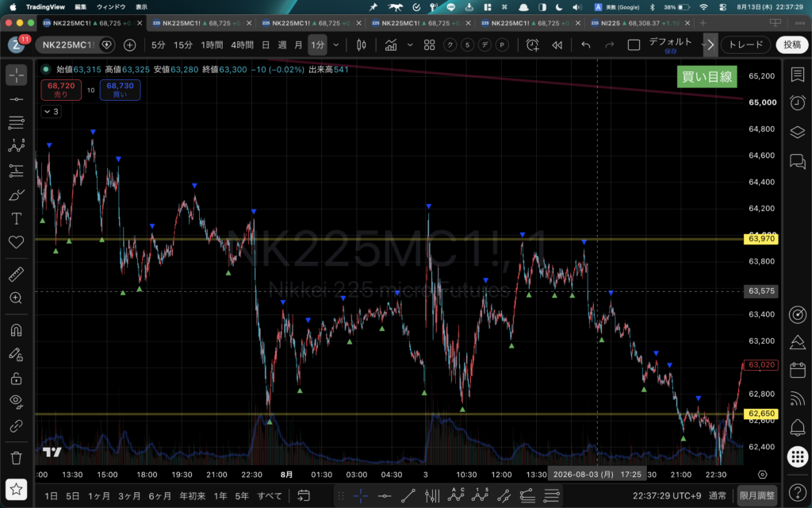Open forecasting and measurement tools
Image resolution: width=812 pixels, height=508 pixels.
[x=16, y=171]
